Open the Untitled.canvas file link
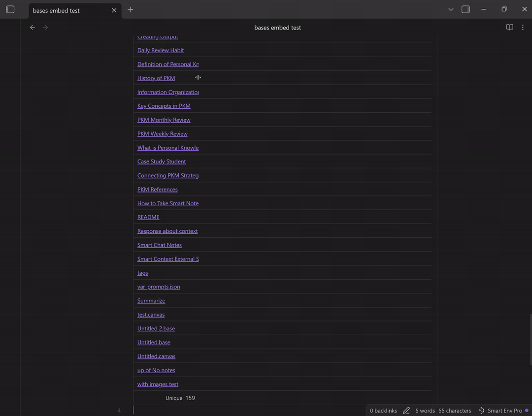This screenshot has height=416, width=532. click(156, 356)
